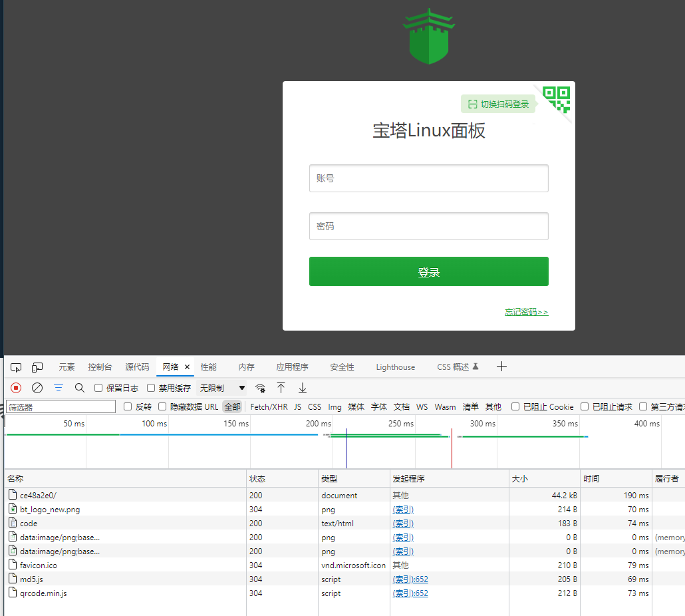This screenshot has width=685, height=616.
Task: Click the QR code login corner icon
Action: click(556, 100)
